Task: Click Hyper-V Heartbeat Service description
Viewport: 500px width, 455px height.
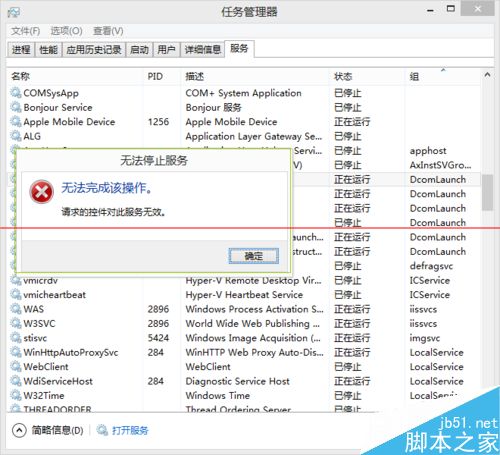Action: tap(244, 294)
